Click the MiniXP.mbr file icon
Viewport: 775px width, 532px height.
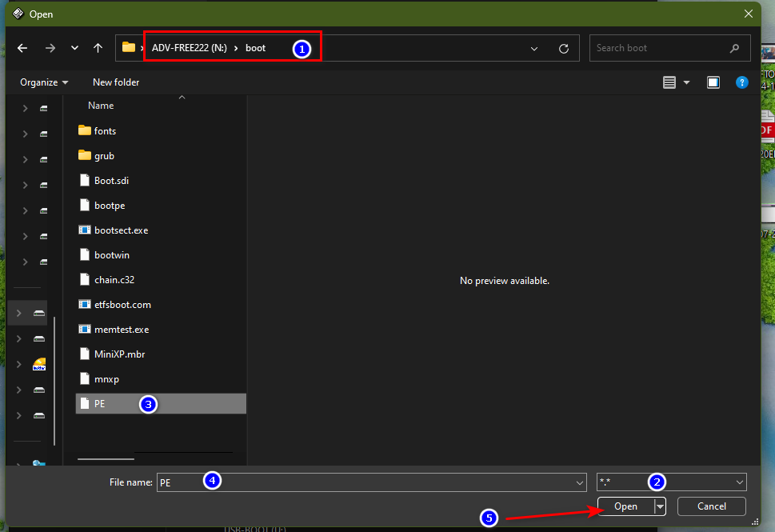click(x=85, y=354)
